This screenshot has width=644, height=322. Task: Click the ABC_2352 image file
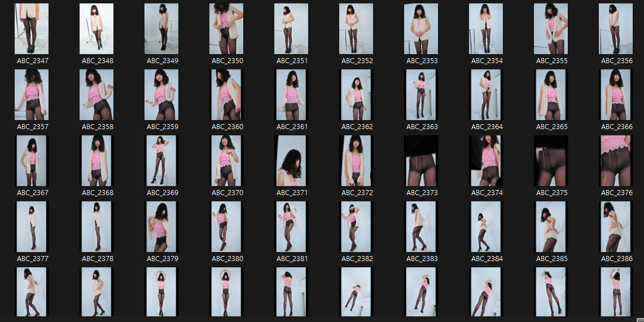point(357,29)
